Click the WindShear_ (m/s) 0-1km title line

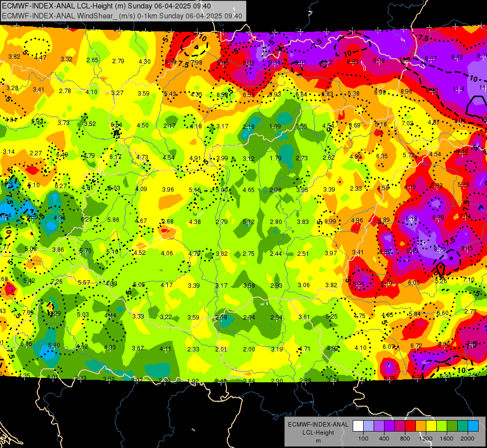point(122,16)
